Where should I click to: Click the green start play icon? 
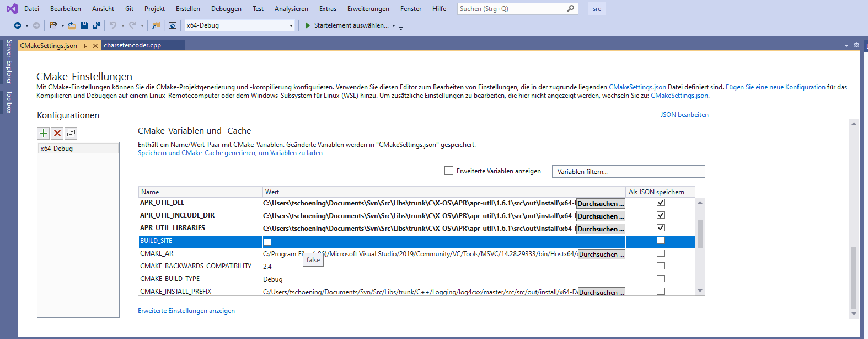click(x=308, y=25)
